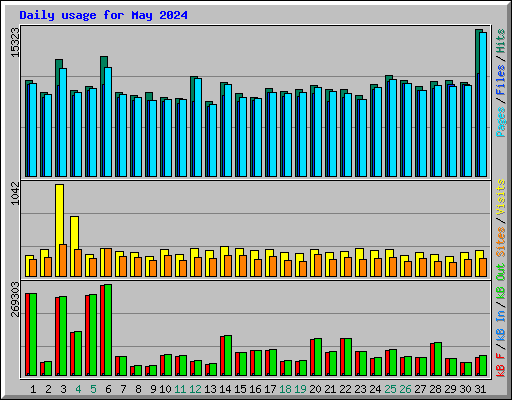Click day 31 on the x-axis
Image resolution: width=512 pixels, height=400 pixels.
(480, 389)
